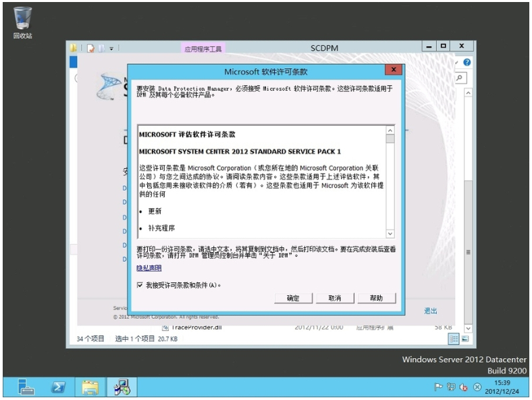Uncheck 我接受许可条款和条件 checkbox

[140, 285]
